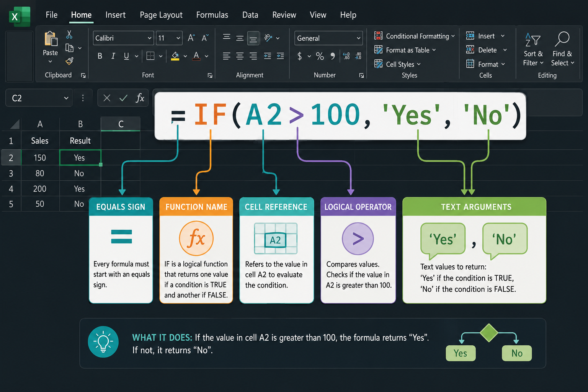Apply the dollar Accounting Number Format
Image resolution: width=588 pixels, height=392 pixels.
click(299, 56)
